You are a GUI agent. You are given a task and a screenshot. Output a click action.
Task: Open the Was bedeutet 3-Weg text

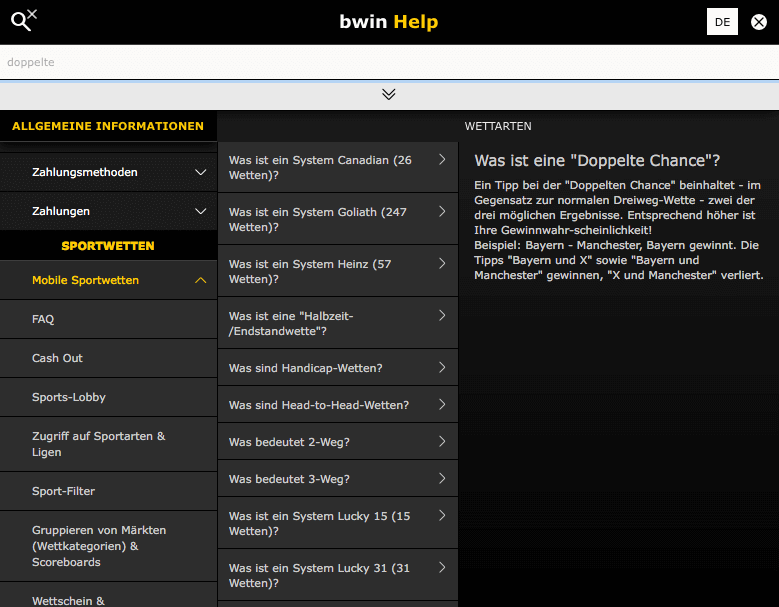[x=289, y=479]
